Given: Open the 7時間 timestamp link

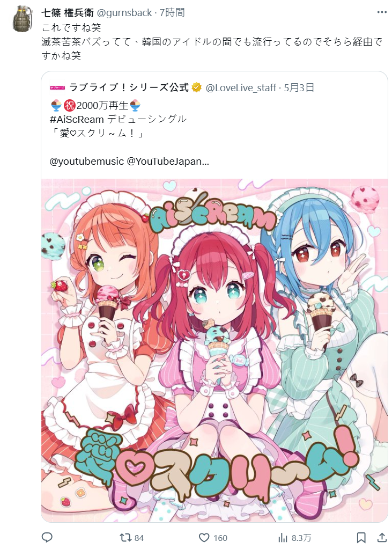Looking at the screenshot, I should [x=172, y=12].
